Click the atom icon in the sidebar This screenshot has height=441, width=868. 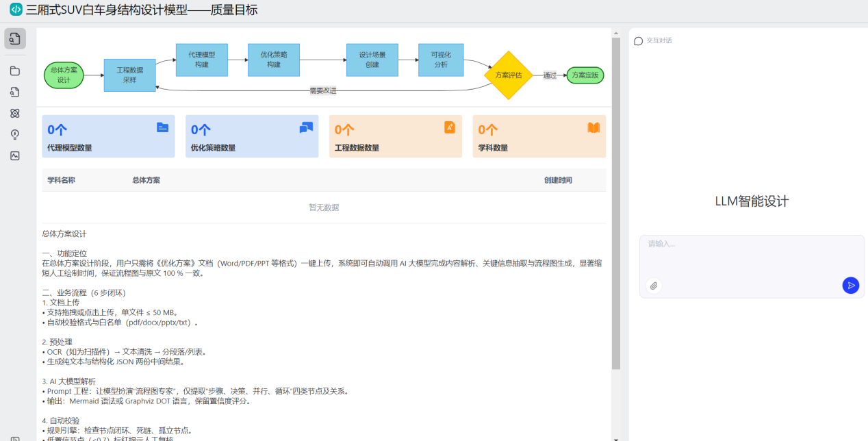click(x=15, y=113)
